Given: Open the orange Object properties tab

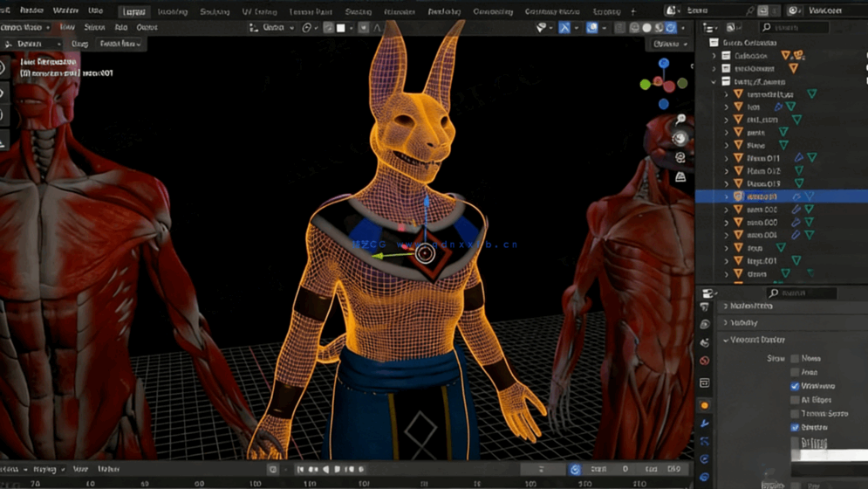Looking at the screenshot, I should point(704,405).
